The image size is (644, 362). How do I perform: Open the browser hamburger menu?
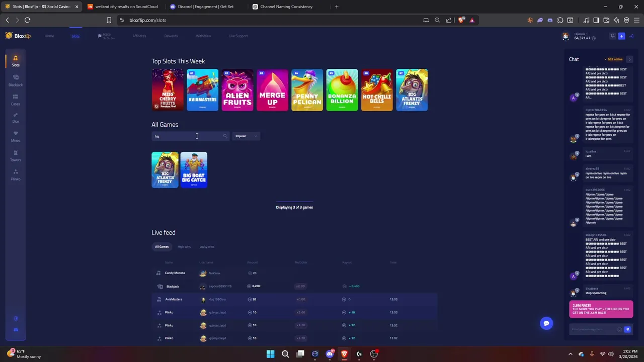click(636, 20)
